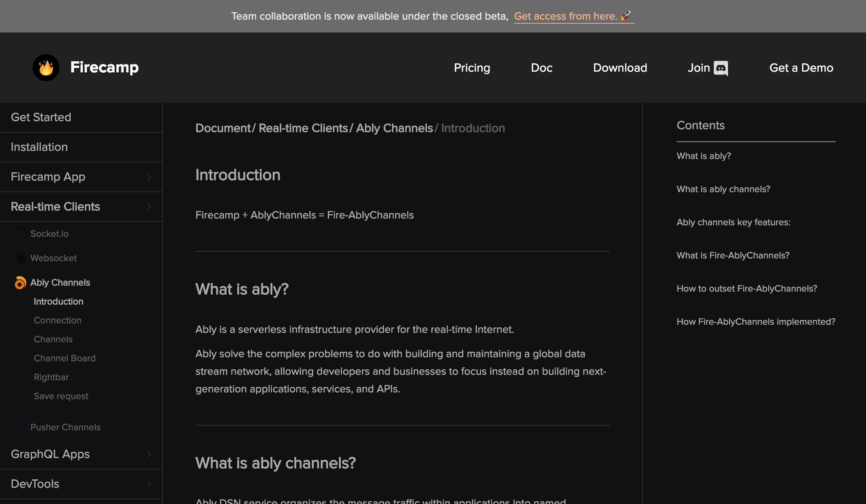Viewport: 866px width, 504px height.
Task: Click Get a Demo in navigation
Action: point(801,68)
